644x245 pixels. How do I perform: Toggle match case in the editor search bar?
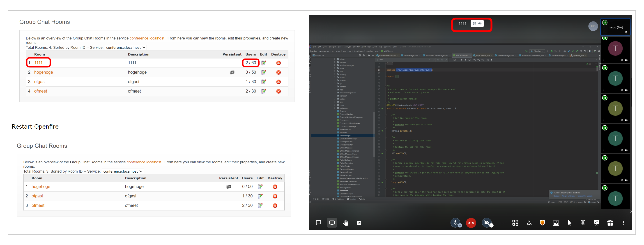pos(438,60)
